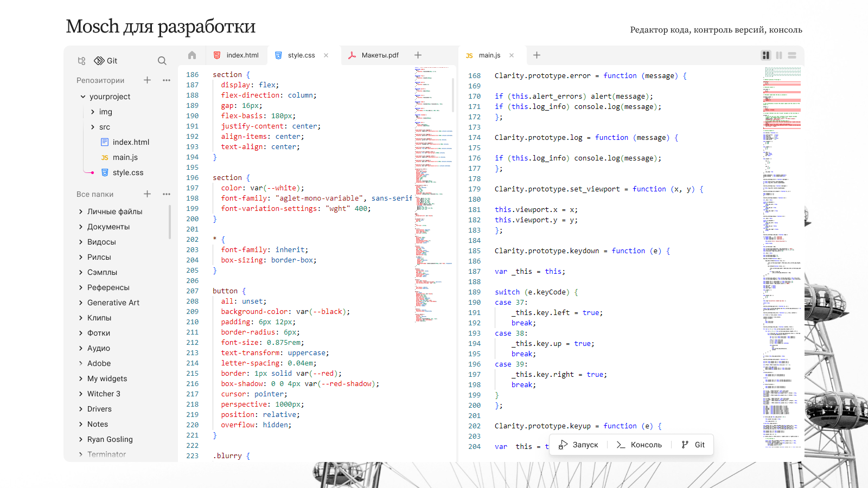Click the file tree icon in sidebar header
This screenshot has width=868, height=488.
pyautogui.click(x=81, y=61)
